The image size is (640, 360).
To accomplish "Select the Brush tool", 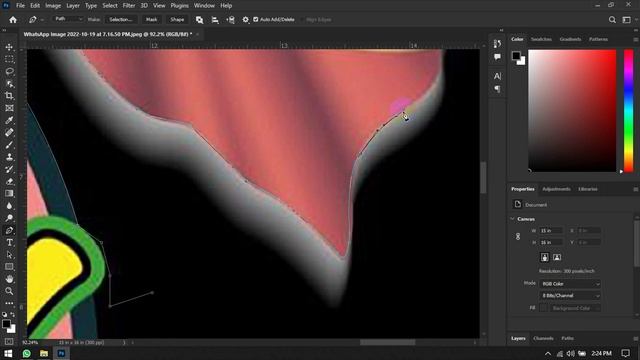I will click(x=9, y=145).
